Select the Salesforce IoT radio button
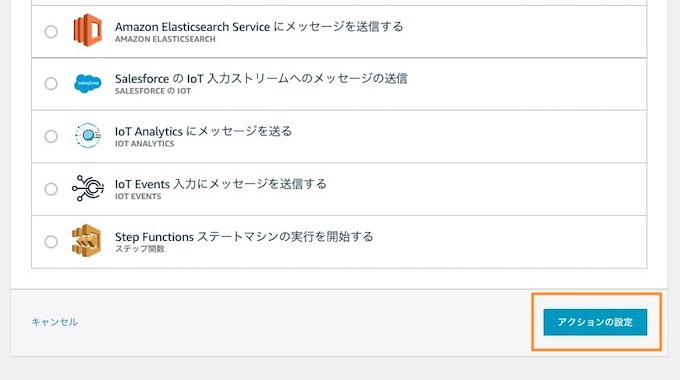Image resolution: width=680 pixels, height=380 pixels. (51, 83)
